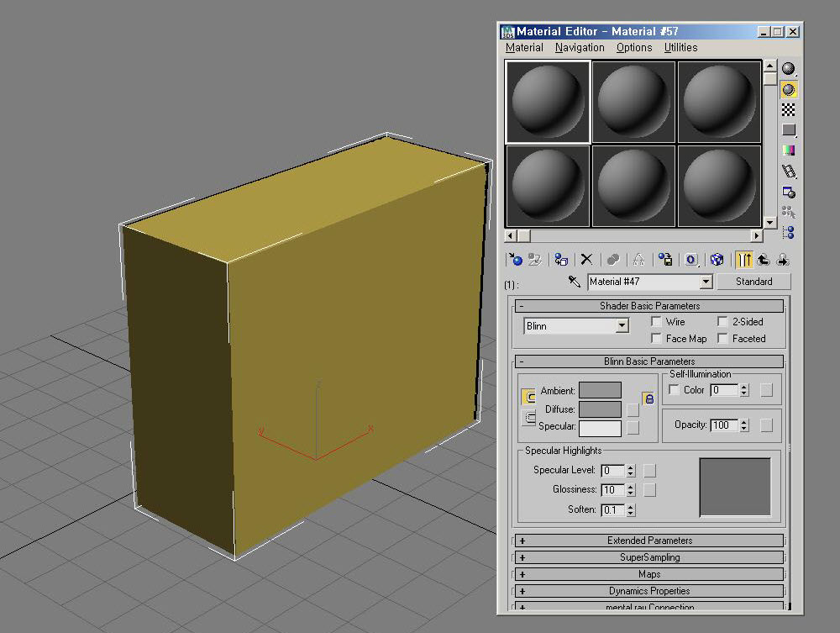
Task: Open the Navigation menu
Action: click(x=580, y=48)
